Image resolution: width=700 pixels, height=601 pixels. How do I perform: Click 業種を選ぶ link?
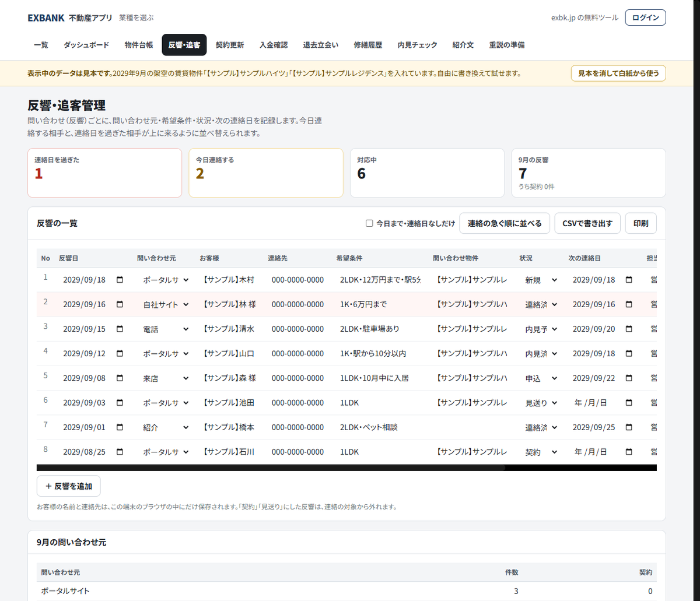point(136,18)
